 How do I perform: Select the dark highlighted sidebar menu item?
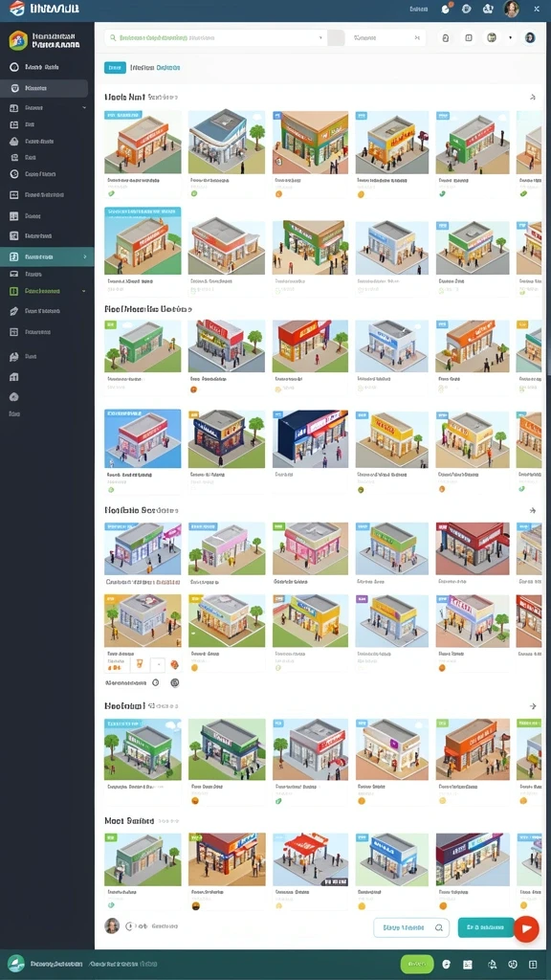coord(44,89)
